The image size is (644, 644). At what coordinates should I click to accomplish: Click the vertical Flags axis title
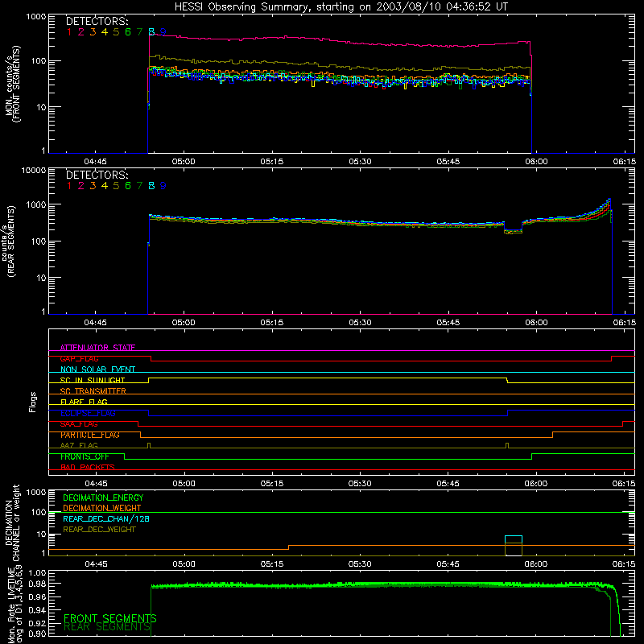click(33, 402)
